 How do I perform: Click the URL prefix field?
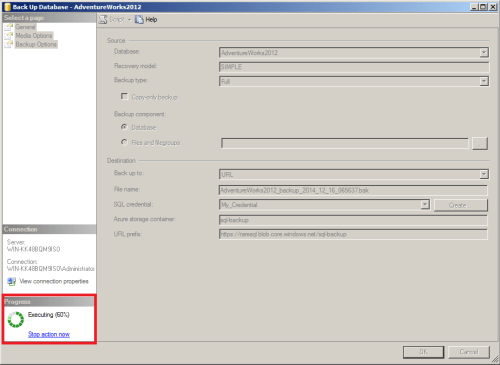[x=353, y=234]
